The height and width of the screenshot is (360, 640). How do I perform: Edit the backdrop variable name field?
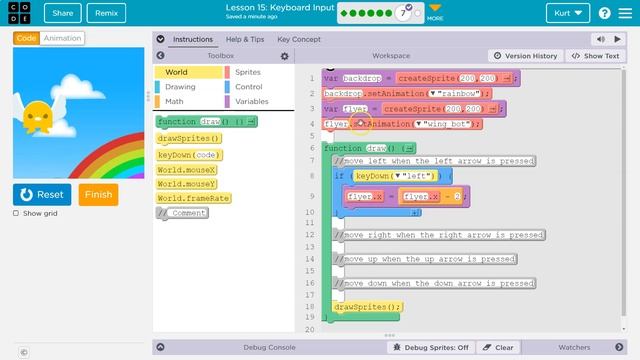362,78
